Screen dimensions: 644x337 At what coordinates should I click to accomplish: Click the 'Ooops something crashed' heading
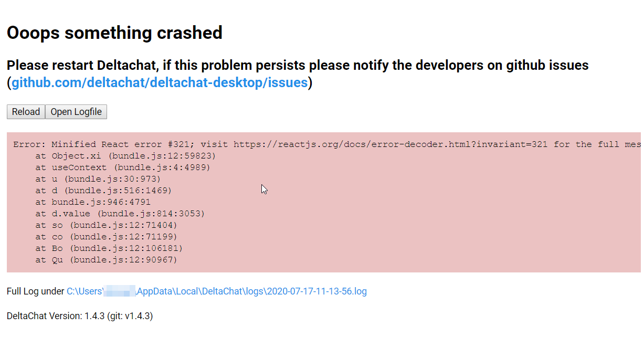[x=114, y=33]
